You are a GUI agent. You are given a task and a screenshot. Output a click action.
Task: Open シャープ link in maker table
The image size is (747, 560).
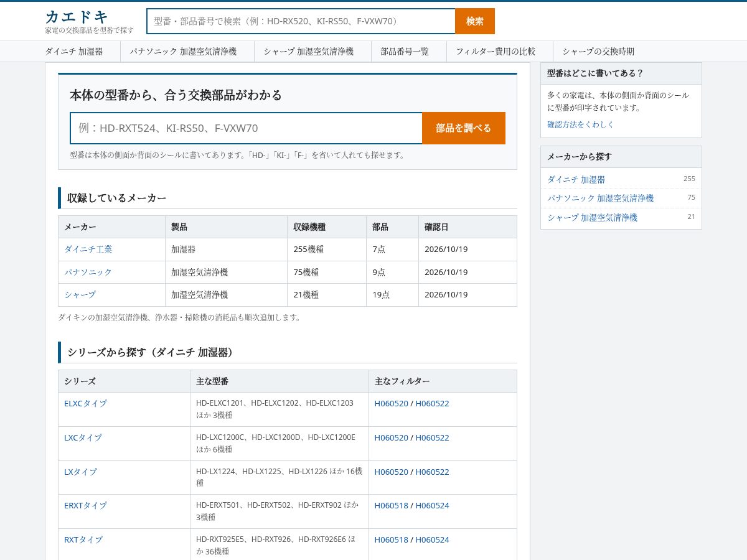tap(80, 294)
